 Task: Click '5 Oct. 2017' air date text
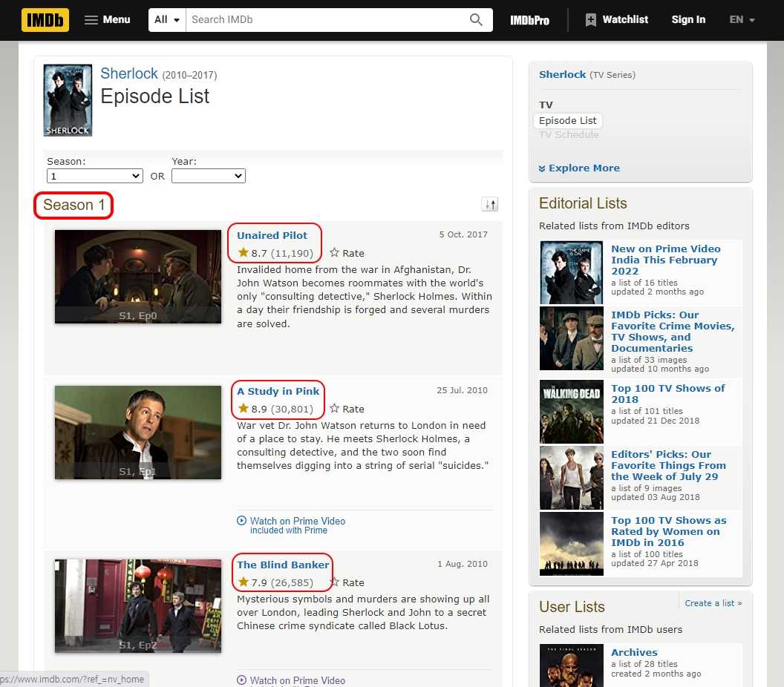[463, 234]
